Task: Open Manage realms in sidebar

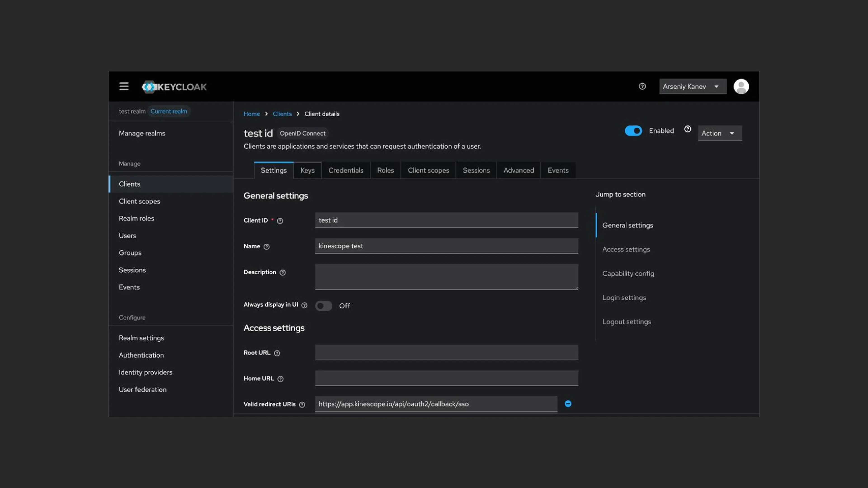Action: tap(142, 133)
